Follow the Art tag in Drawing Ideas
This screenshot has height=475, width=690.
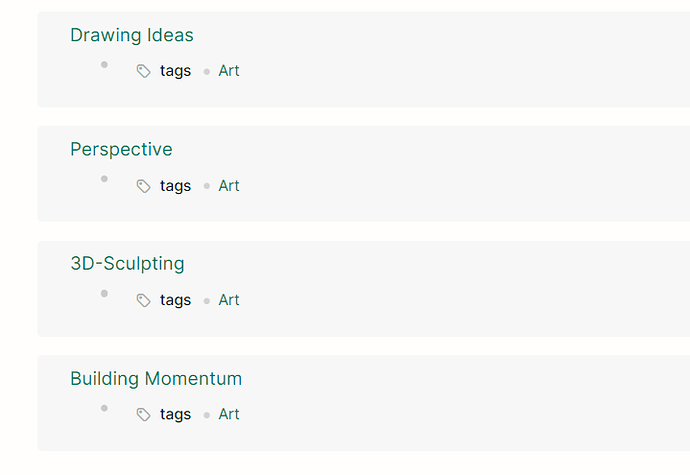[229, 70]
